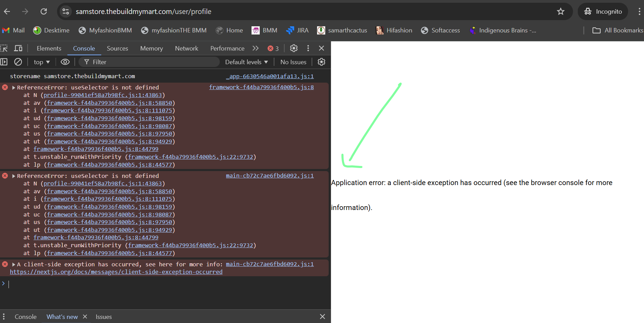Expand the first ReferenceError stack trace

[x=14, y=88]
